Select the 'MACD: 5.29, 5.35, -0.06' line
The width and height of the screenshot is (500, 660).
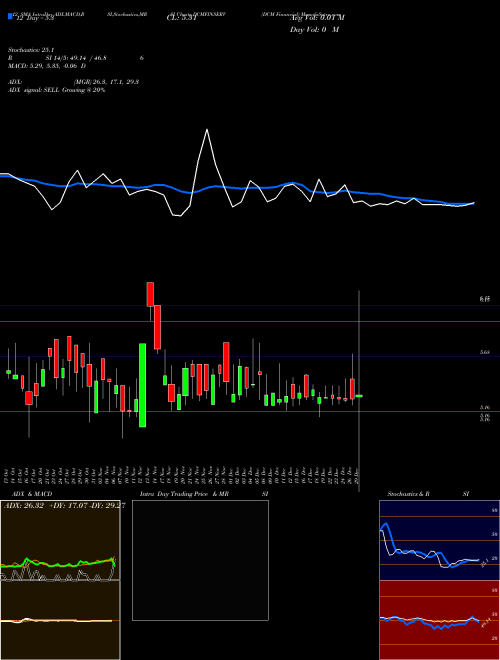[44, 66]
